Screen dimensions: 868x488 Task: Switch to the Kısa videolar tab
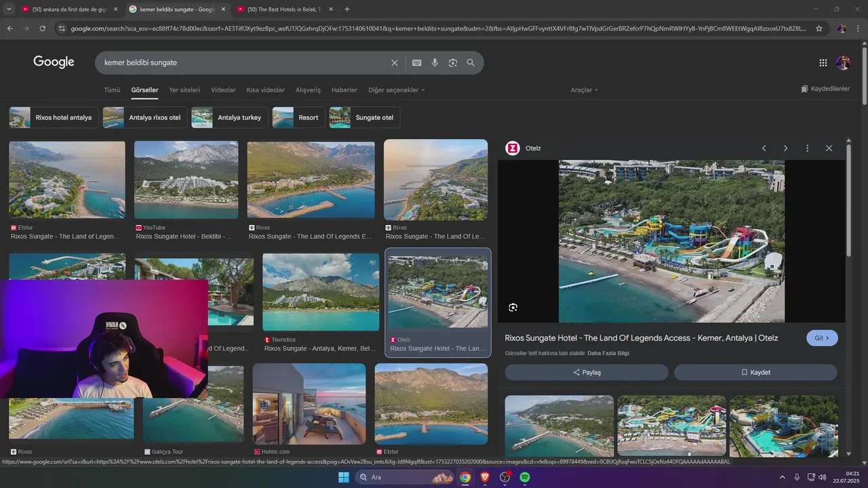pyautogui.click(x=265, y=89)
